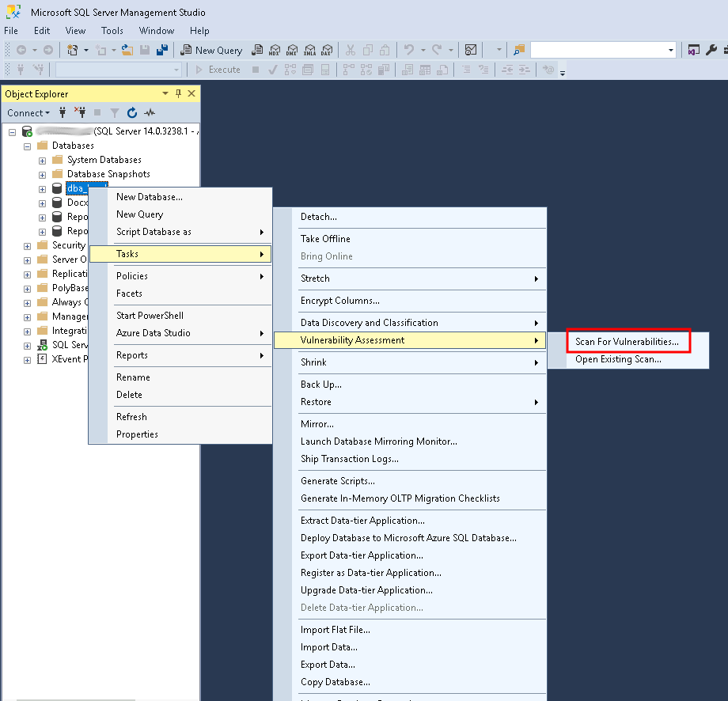Open the Edit menu
This screenshot has width=728, height=701.
click(x=42, y=31)
